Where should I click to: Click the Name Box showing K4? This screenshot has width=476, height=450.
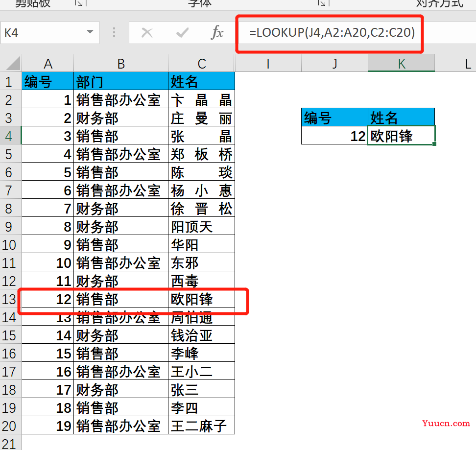pyautogui.click(x=50, y=32)
